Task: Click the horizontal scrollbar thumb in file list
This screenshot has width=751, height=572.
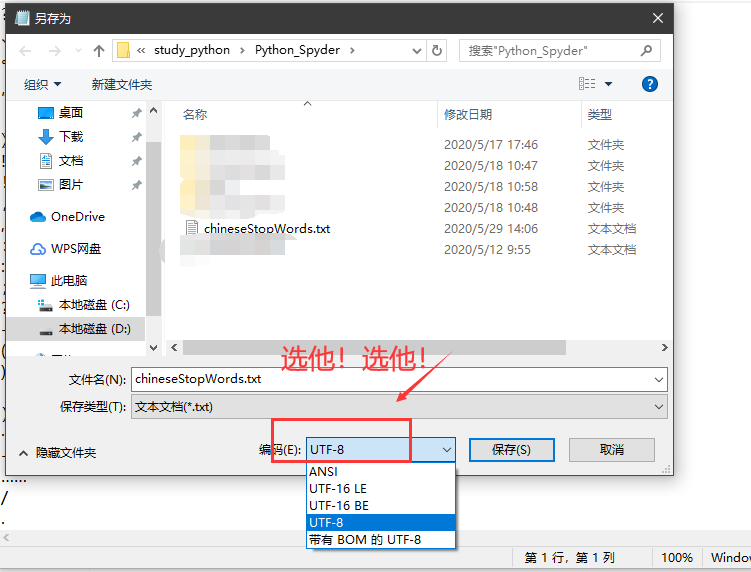Action: (x=374, y=348)
